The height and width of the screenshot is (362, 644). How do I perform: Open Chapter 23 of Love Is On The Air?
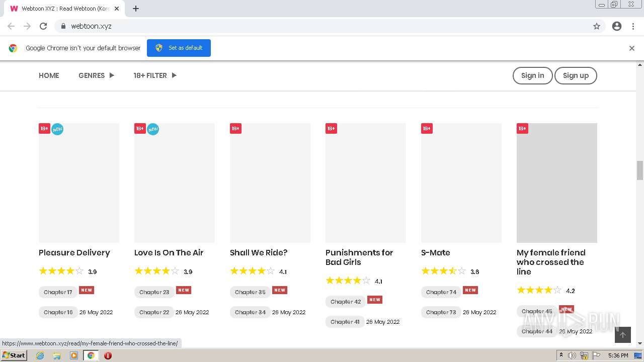coord(154,292)
